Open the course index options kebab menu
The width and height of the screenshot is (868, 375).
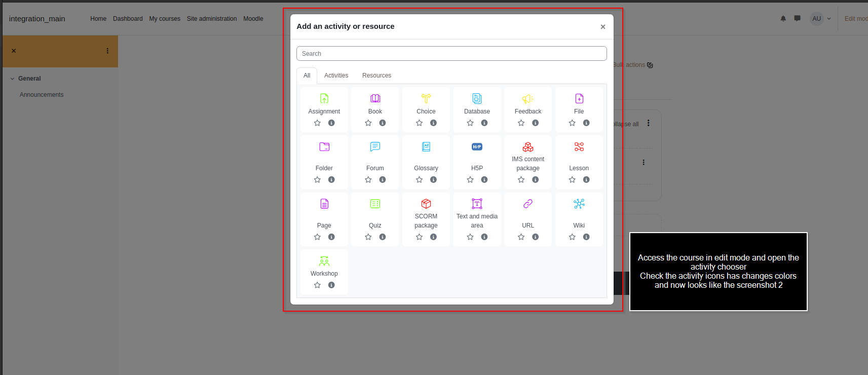tap(107, 51)
